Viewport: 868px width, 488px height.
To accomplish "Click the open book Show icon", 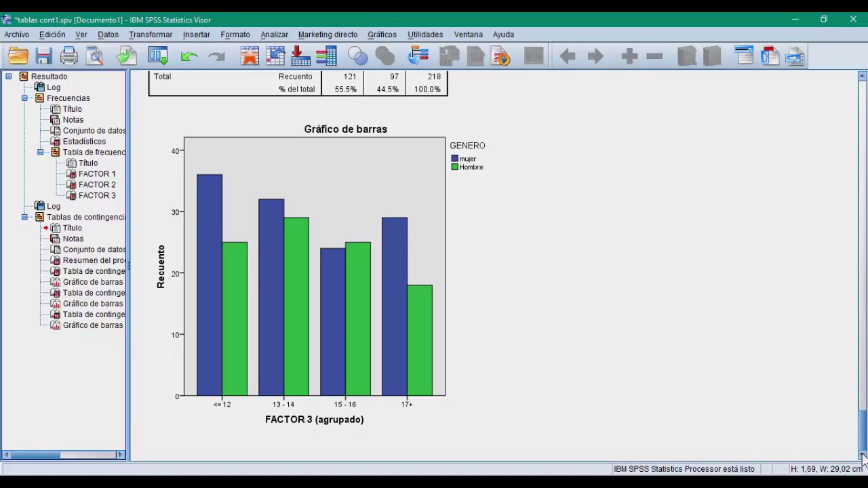I will coord(686,56).
